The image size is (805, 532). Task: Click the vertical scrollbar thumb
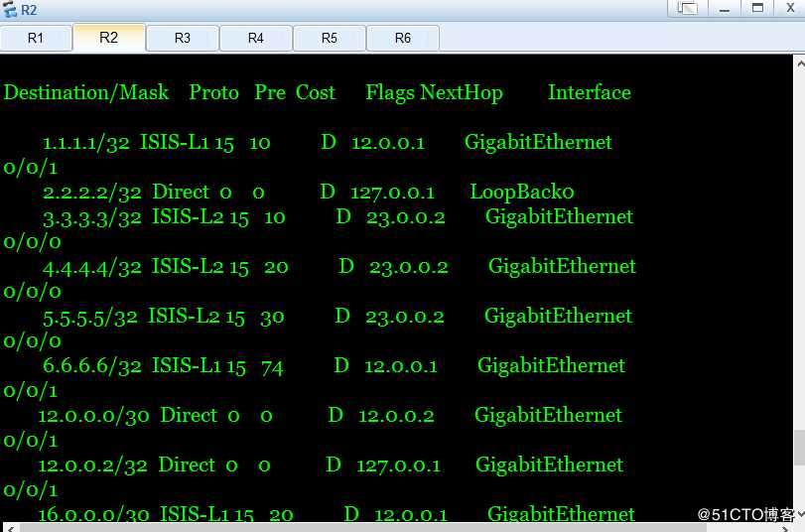[x=800, y=447]
